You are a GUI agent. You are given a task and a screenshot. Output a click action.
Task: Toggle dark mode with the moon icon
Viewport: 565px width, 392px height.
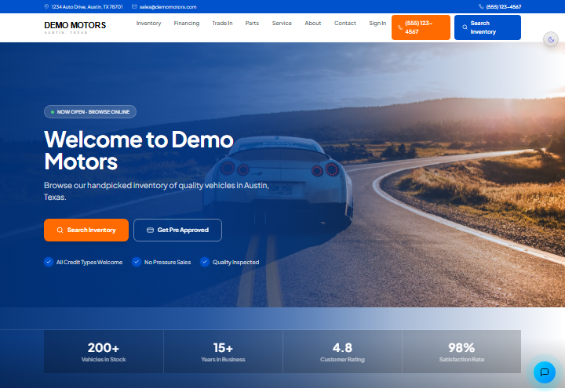(551, 40)
